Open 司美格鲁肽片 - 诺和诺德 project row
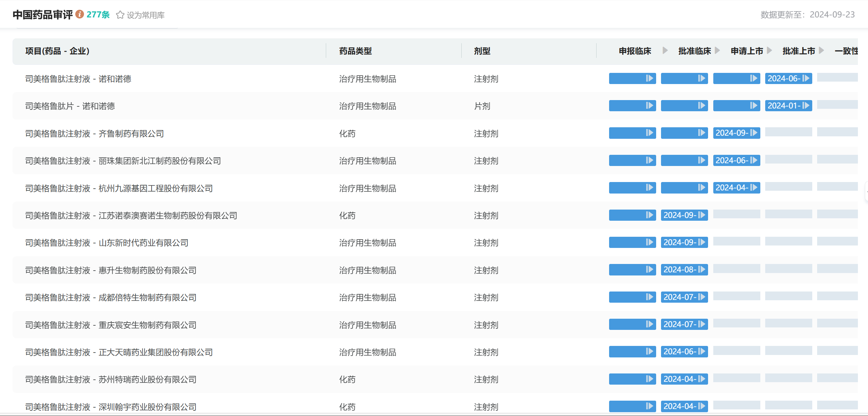 click(x=70, y=106)
